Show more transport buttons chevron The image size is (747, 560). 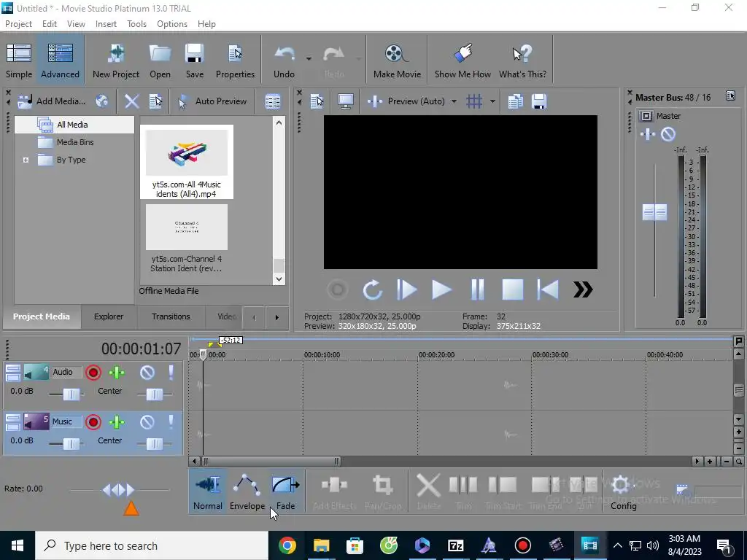[583, 289]
